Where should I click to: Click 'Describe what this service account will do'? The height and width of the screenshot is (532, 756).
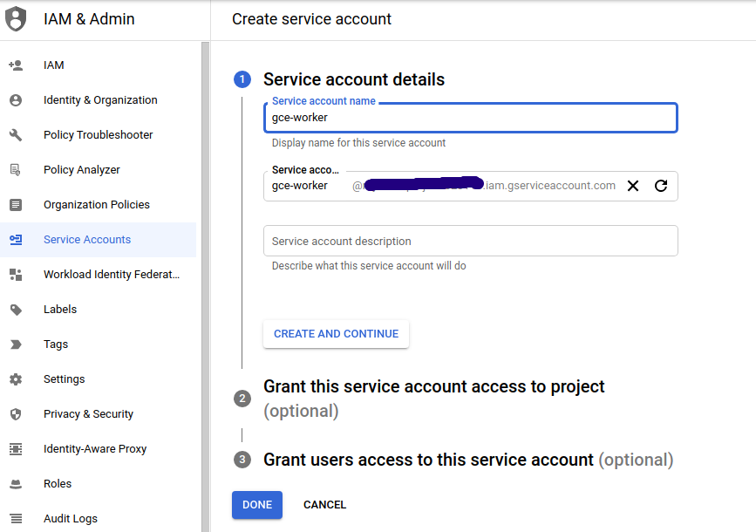pos(369,266)
